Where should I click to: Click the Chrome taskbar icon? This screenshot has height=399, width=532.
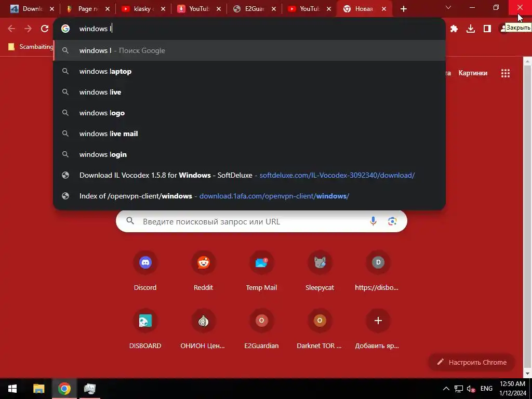pyautogui.click(x=64, y=389)
